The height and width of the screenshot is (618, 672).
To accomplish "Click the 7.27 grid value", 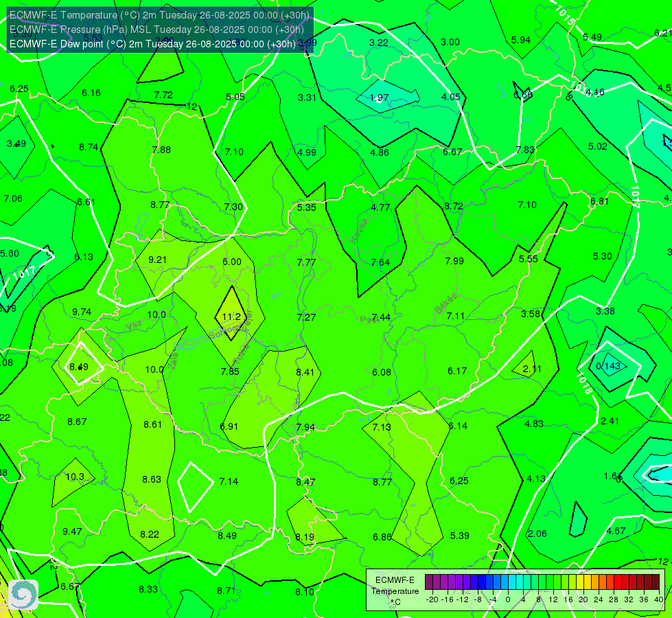I will 306,317.
